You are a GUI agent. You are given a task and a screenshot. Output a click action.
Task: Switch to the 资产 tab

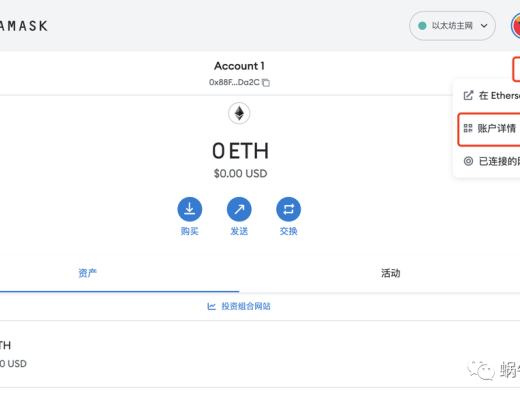(87, 273)
